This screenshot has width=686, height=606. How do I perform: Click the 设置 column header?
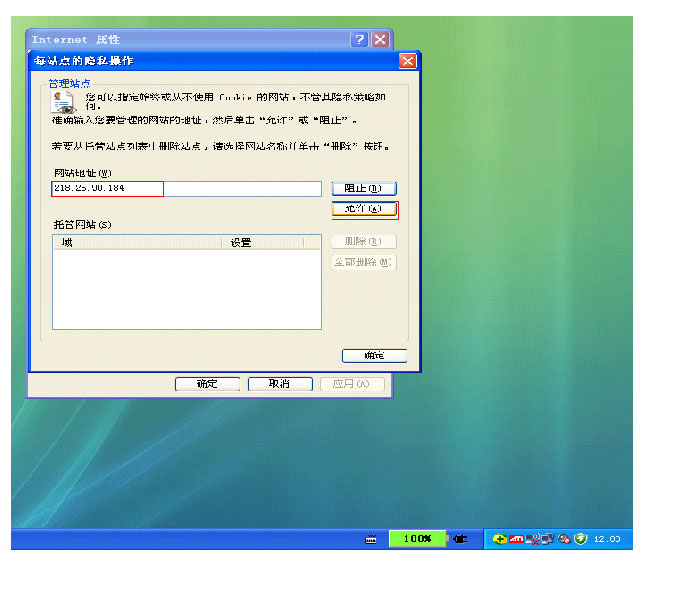(271, 242)
